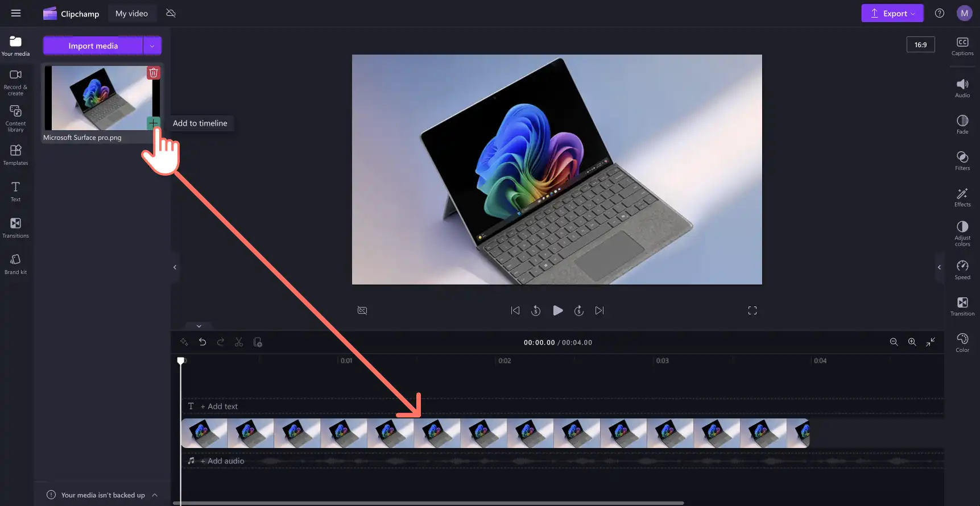Fit timeline to screen
Screen dimensions: 980x506
[931, 342]
